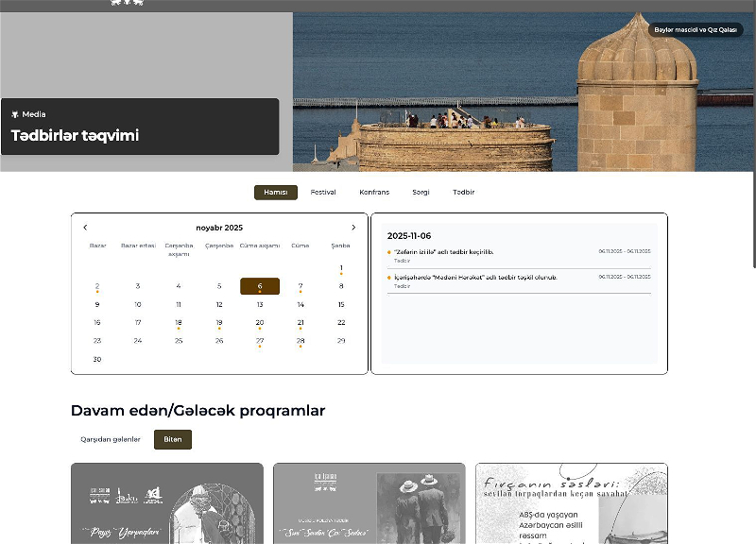Click the site logo at top
The width and height of the screenshot is (756, 544).
[x=127, y=4]
